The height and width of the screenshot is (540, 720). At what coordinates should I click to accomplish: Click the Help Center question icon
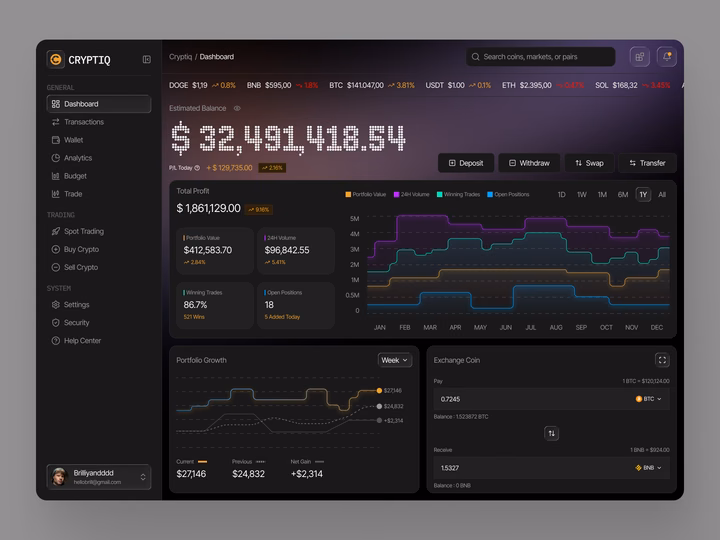(56, 341)
